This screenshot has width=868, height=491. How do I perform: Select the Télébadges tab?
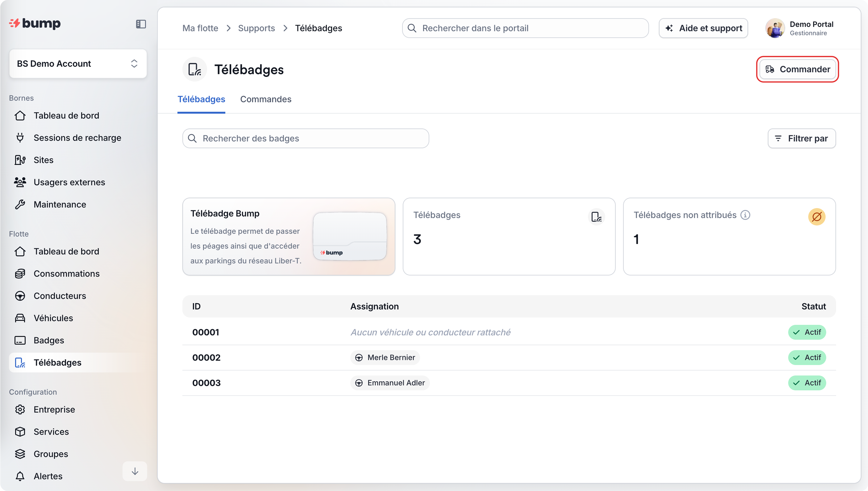click(x=201, y=99)
